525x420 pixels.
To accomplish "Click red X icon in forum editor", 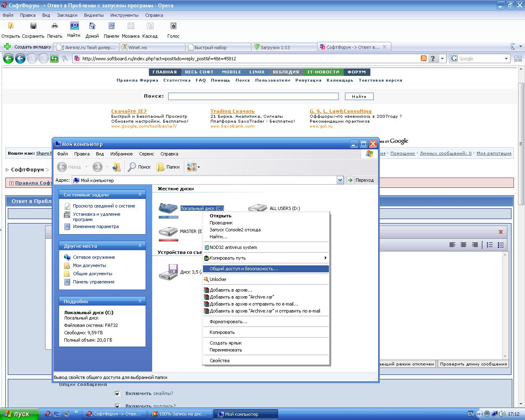I will click(501, 232).
